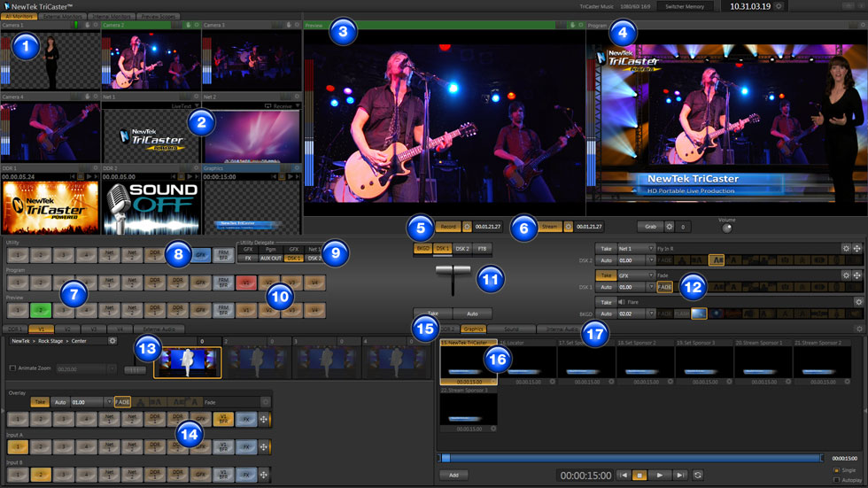
Task: Toggle Single playback checkbox
Action: [x=836, y=470]
